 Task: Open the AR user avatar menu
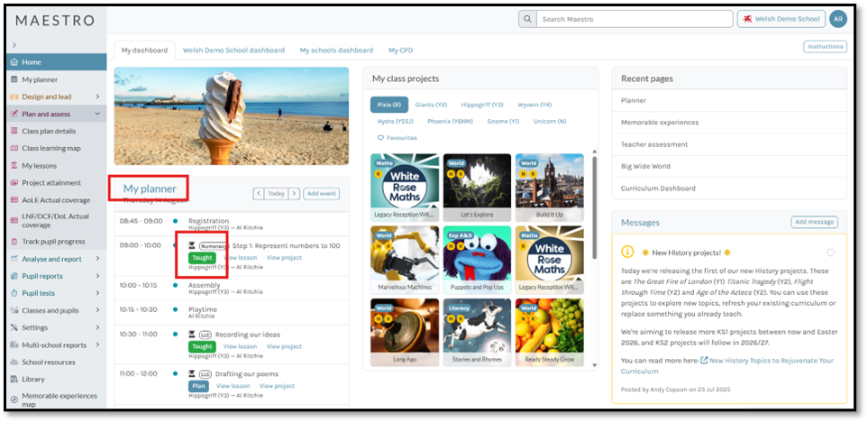[x=838, y=19]
